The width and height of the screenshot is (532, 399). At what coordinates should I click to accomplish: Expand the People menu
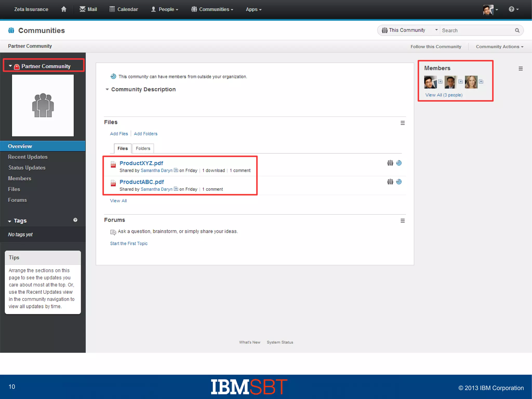point(165,9)
